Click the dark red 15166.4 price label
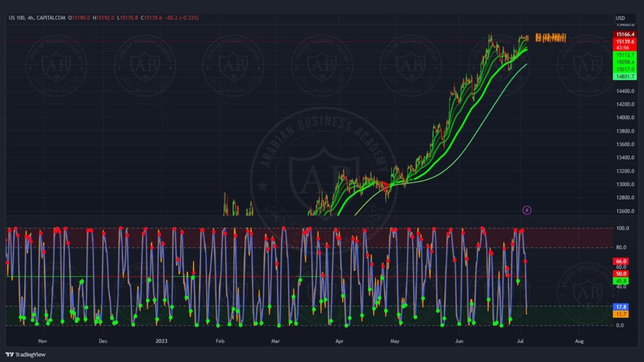644x362 pixels. click(x=625, y=34)
